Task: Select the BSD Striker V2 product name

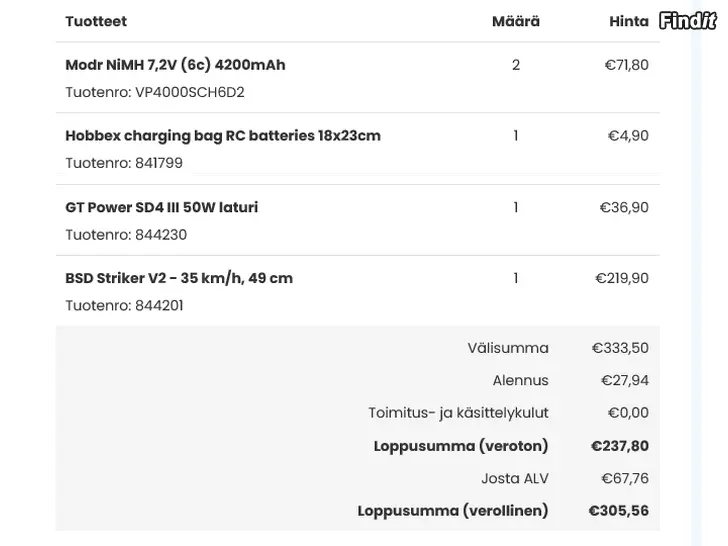Action: pyautogui.click(x=179, y=278)
